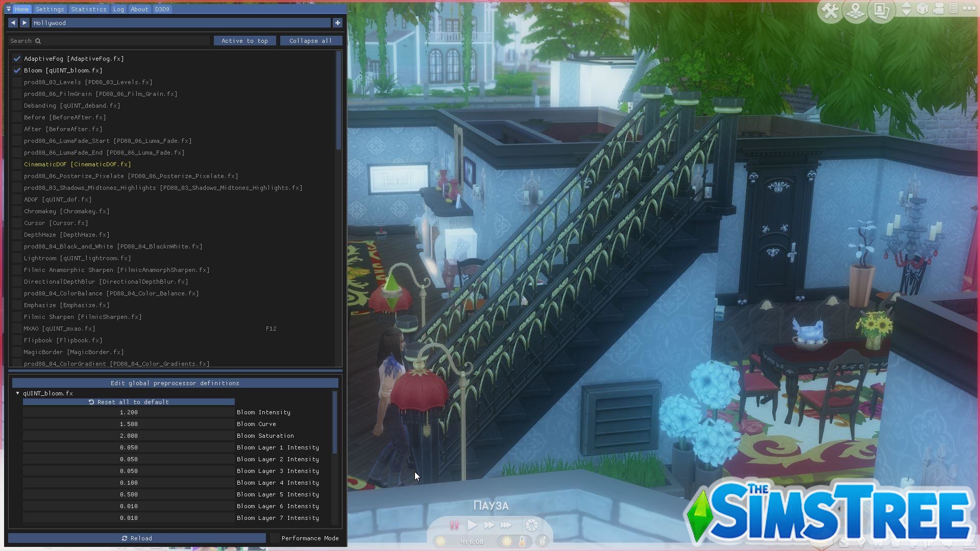
Task: Pause the game with red pause button
Action: click(x=454, y=525)
